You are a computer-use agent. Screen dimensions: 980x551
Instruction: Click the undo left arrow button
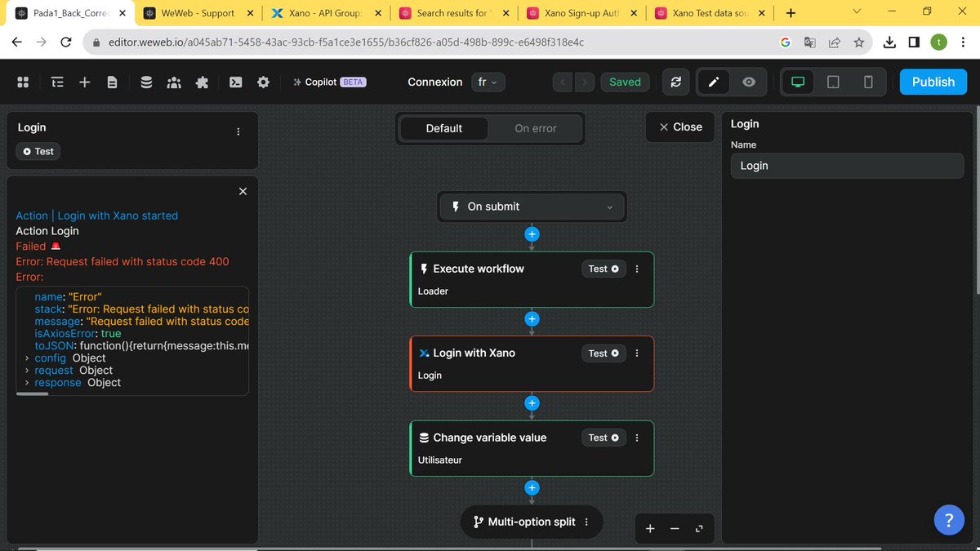pyautogui.click(x=563, y=82)
